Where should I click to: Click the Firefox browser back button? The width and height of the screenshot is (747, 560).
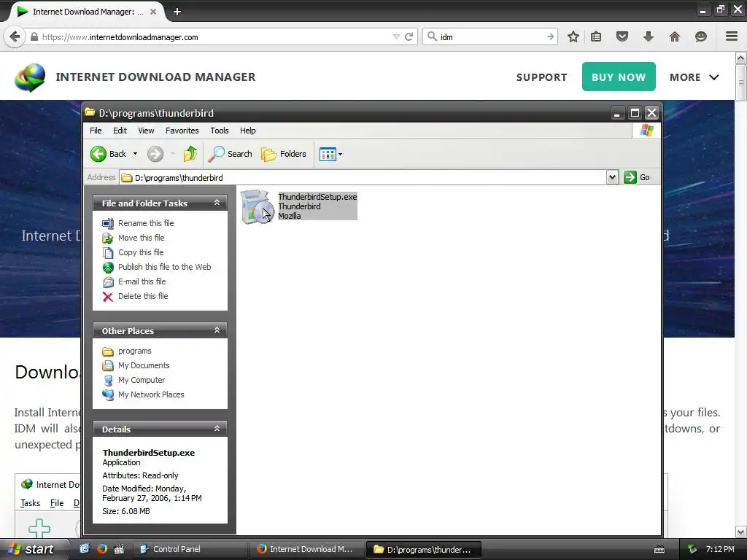point(15,36)
